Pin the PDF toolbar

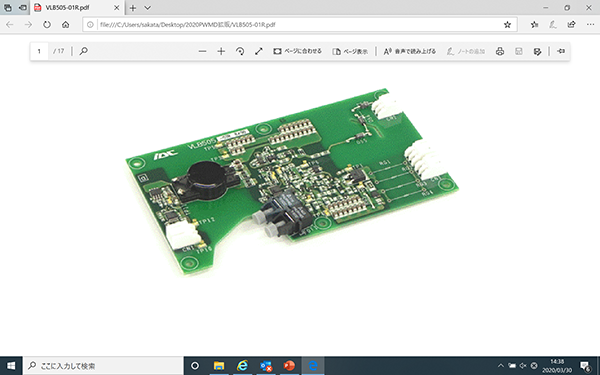coord(561,51)
